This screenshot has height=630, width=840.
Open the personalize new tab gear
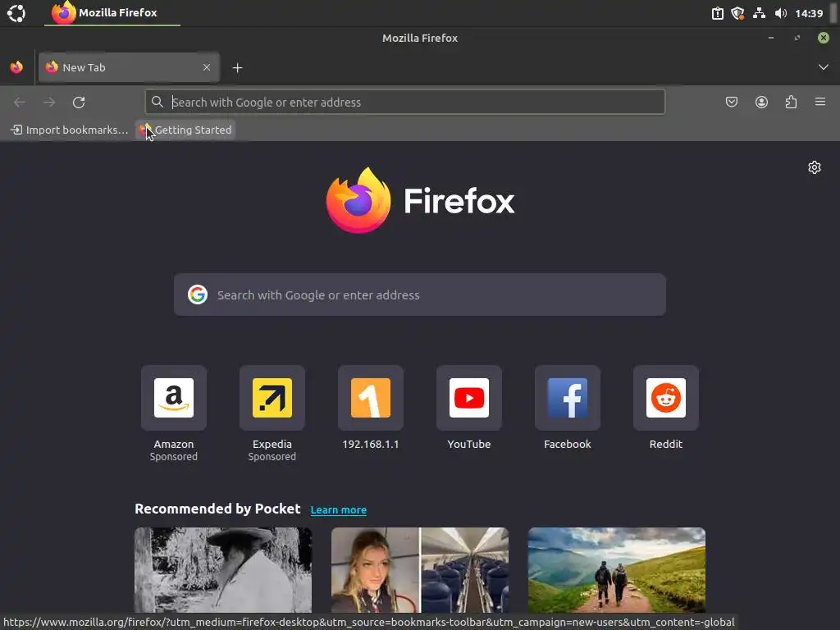coord(815,167)
